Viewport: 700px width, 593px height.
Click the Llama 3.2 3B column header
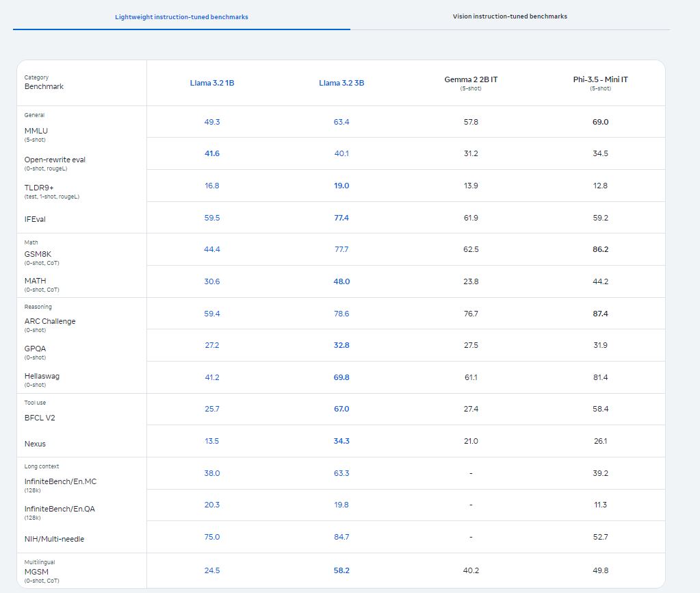coord(341,83)
